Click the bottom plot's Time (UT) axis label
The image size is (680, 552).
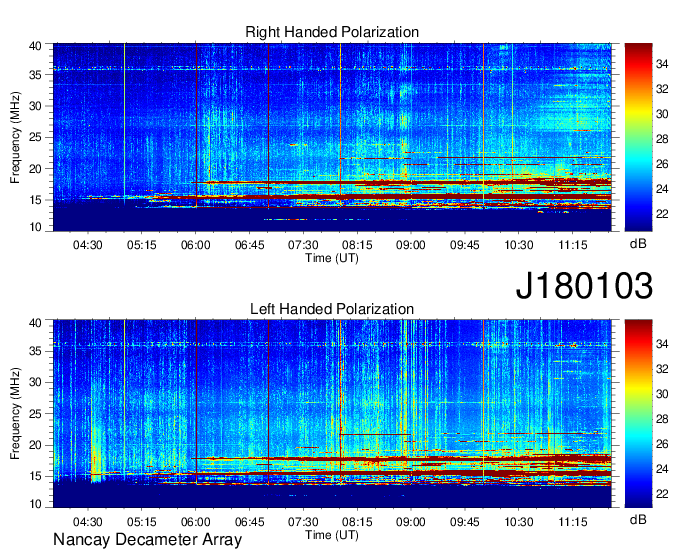tap(332, 535)
